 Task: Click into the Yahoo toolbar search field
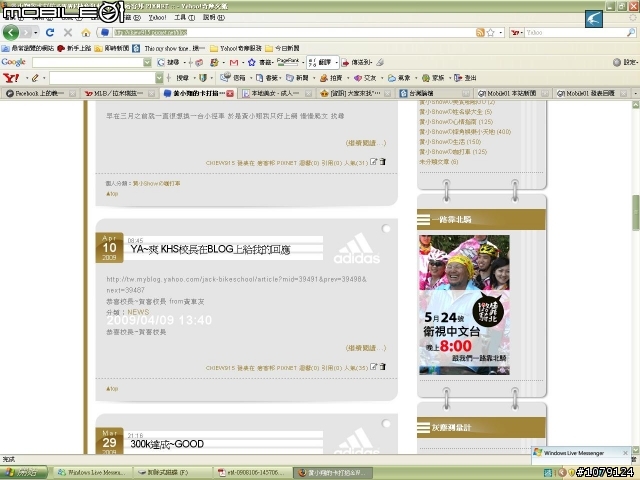click(102, 78)
